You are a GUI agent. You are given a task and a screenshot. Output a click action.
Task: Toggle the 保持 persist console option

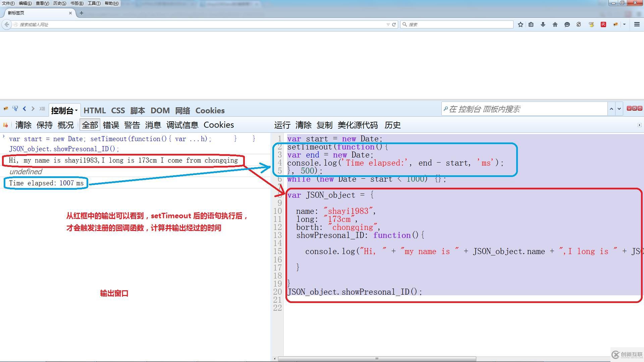coord(45,125)
